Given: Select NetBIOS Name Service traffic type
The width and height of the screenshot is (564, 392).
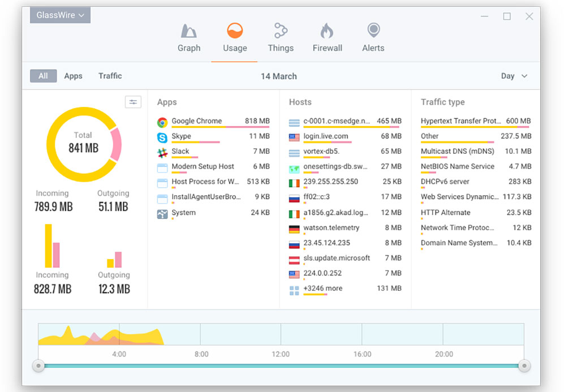Looking at the screenshot, I should coord(476,167).
